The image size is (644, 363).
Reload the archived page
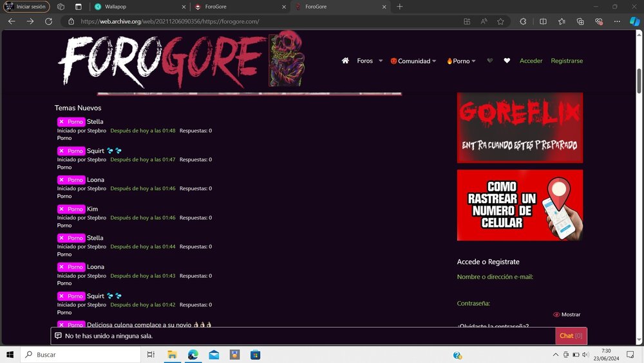(x=48, y=21)
